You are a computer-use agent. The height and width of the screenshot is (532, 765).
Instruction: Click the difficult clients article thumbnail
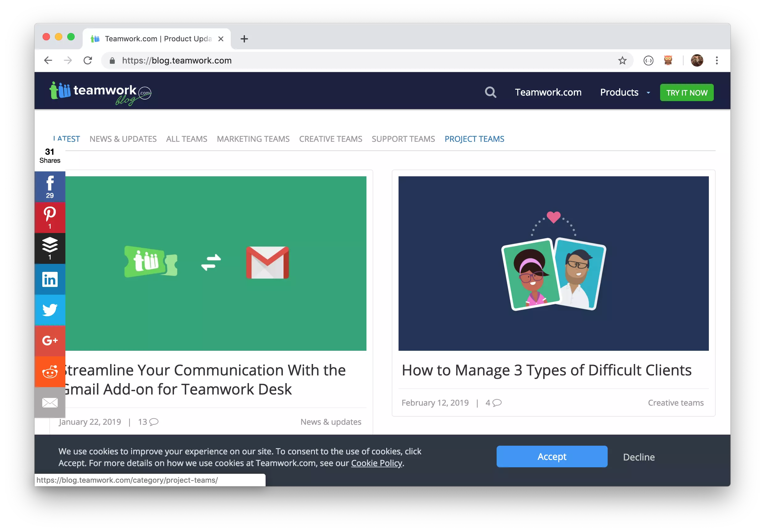pos(553,263)
